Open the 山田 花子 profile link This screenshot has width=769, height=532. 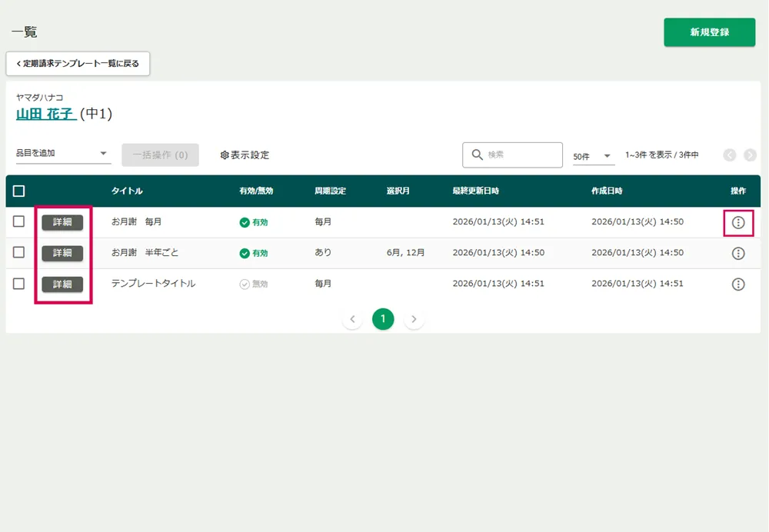pyautogui.click(x=45, y=114)
